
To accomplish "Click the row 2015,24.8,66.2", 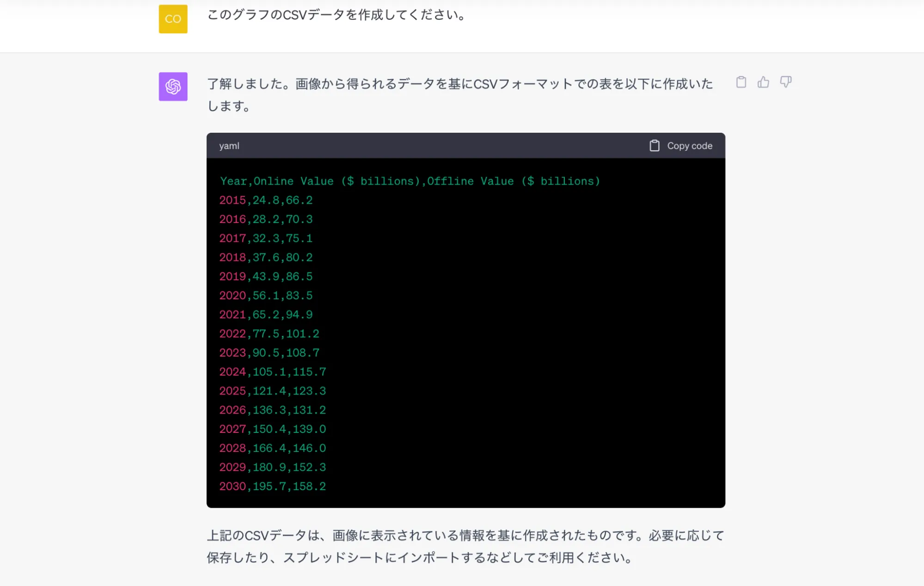I will pyautogui.click(x=266, y=200).
